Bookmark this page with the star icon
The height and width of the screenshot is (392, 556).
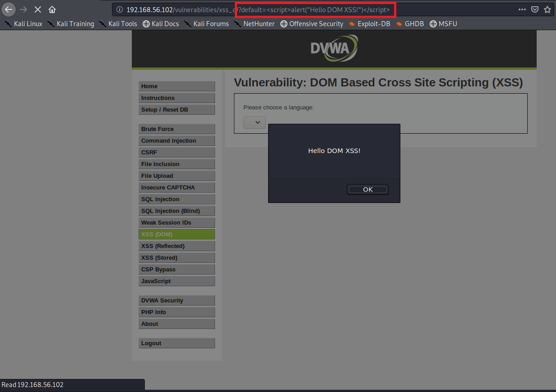pyautogui.click(x=547, y=9)
